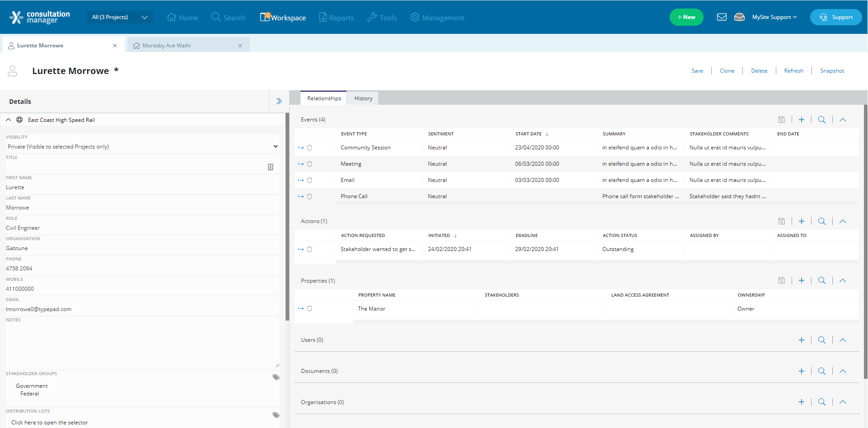Open the mail envelope icon in header
868x428 pixels.
722,17
